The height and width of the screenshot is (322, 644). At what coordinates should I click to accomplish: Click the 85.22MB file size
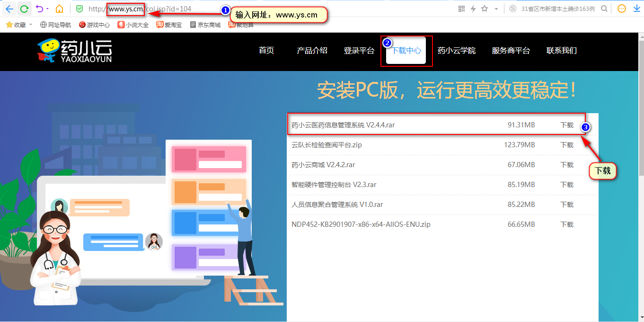(x=521, y=205)
